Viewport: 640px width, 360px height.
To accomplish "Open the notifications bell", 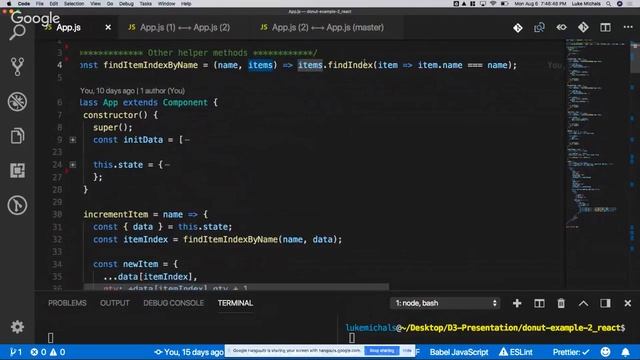I will click(x=625, y=352).
